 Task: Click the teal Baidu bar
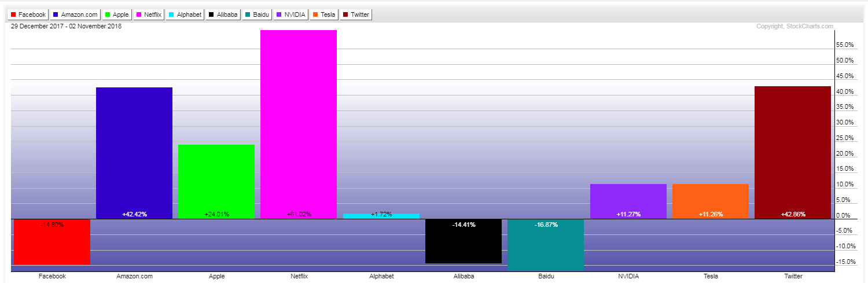(546, 245)
